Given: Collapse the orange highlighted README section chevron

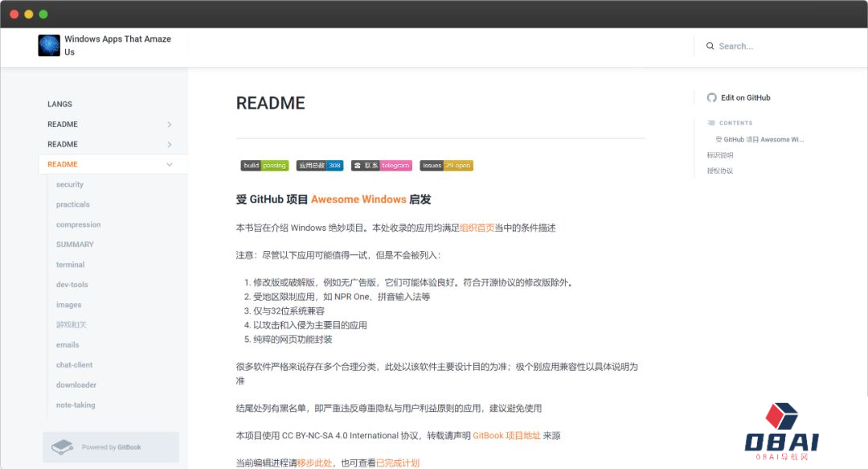Looking at the screenshot, I should click(170, 164).
